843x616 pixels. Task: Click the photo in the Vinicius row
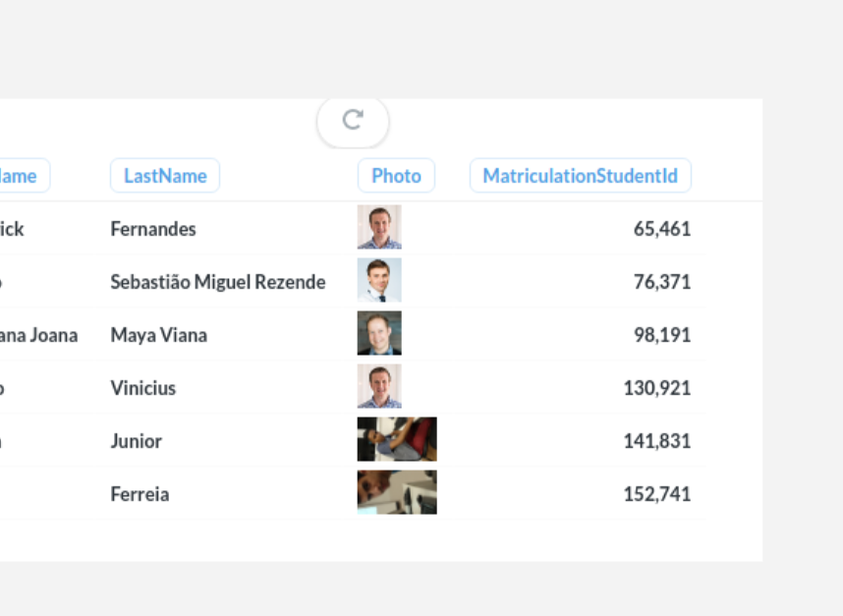pyautogui.click(x=380, y=385)
